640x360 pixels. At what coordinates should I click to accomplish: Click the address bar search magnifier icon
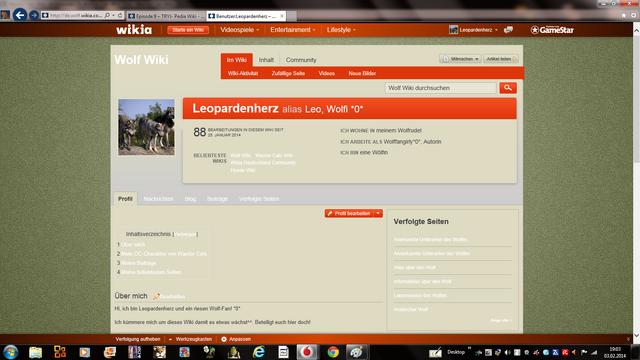(x=107, y=16)
